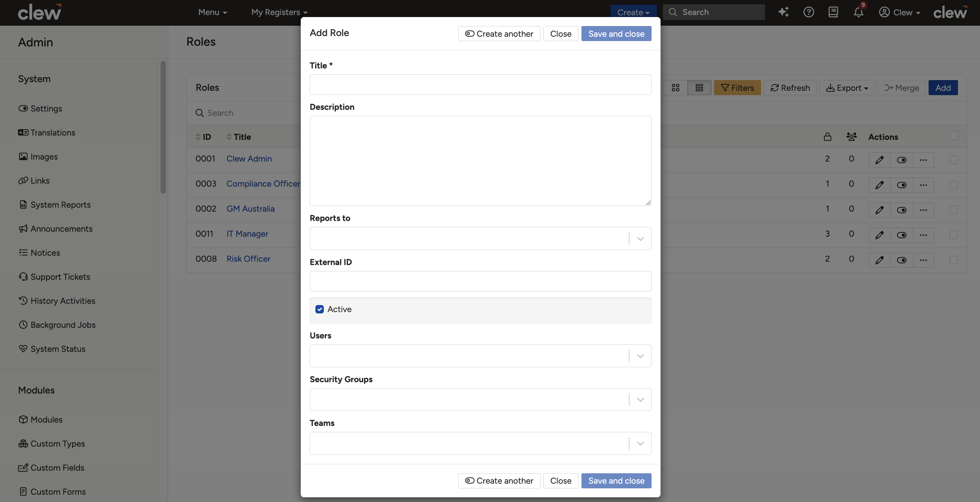Image resolution: width=980 pixels, height=502 pixels.
Task: Open Custom Fields in sidebar
Action: coord(51,468)
